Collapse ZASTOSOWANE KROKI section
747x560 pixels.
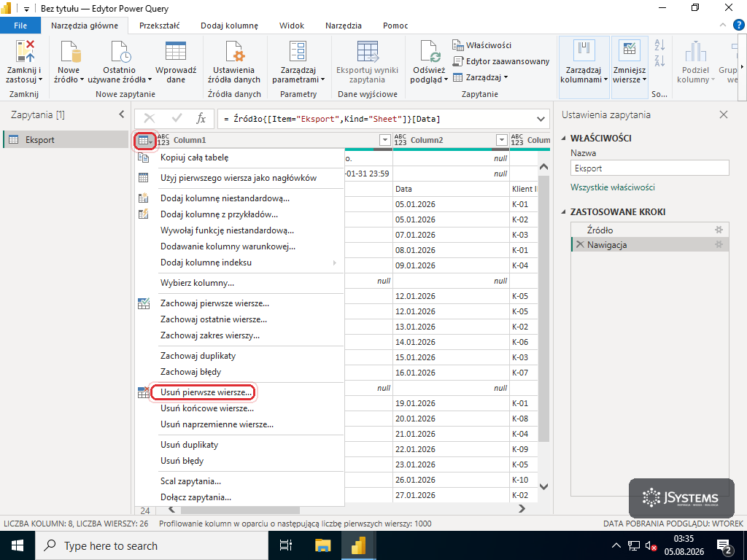(x=565, y=212)
